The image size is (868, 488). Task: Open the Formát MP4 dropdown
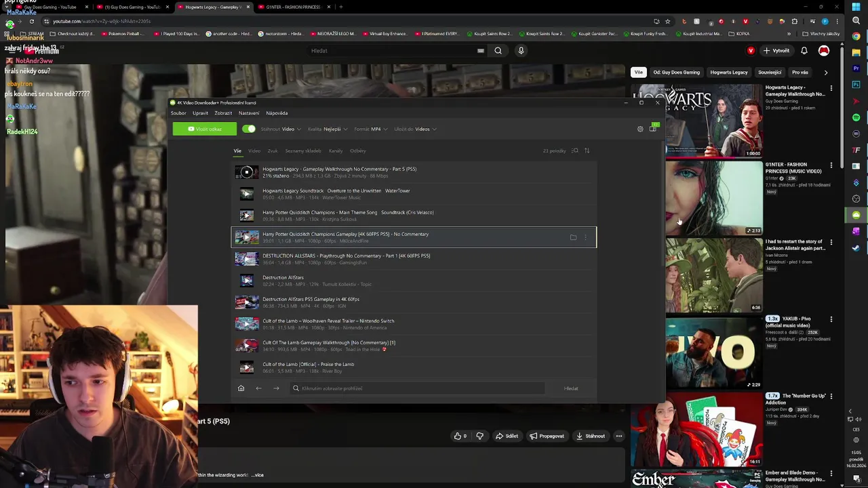[x=370, y=129]
